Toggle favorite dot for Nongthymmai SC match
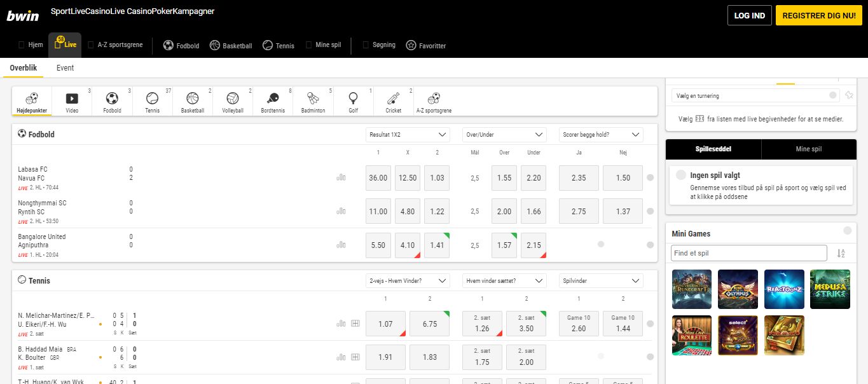 [x=650, y=211]
